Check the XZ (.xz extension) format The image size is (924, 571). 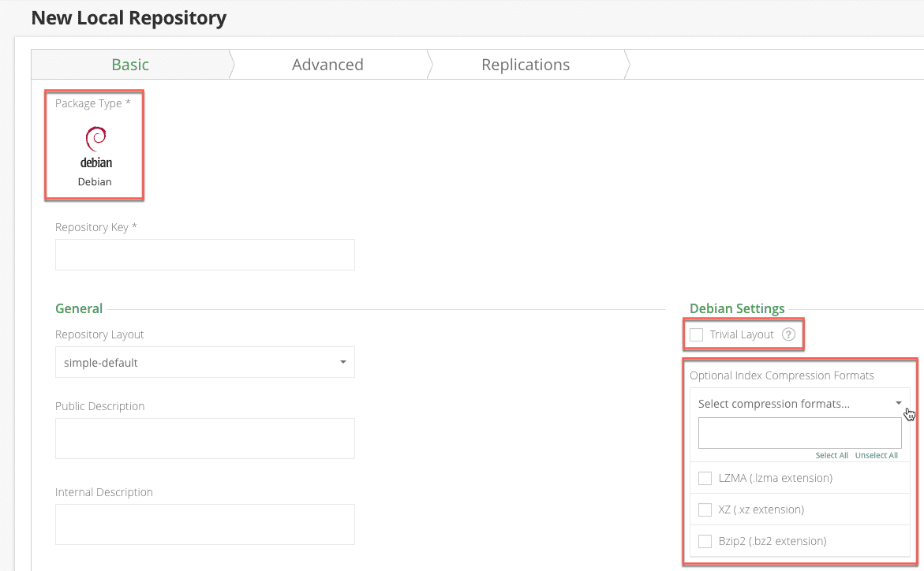point(705,509)
